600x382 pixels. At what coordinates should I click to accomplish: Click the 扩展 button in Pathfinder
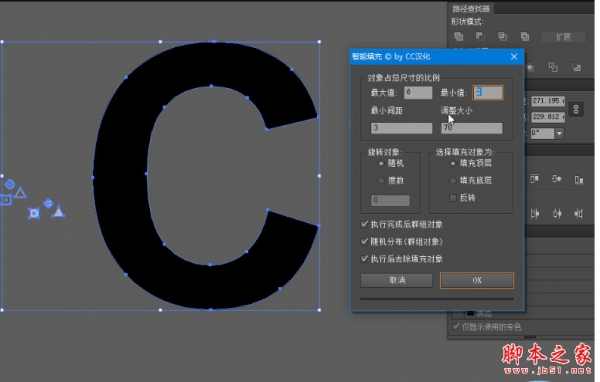coord(563,37)
